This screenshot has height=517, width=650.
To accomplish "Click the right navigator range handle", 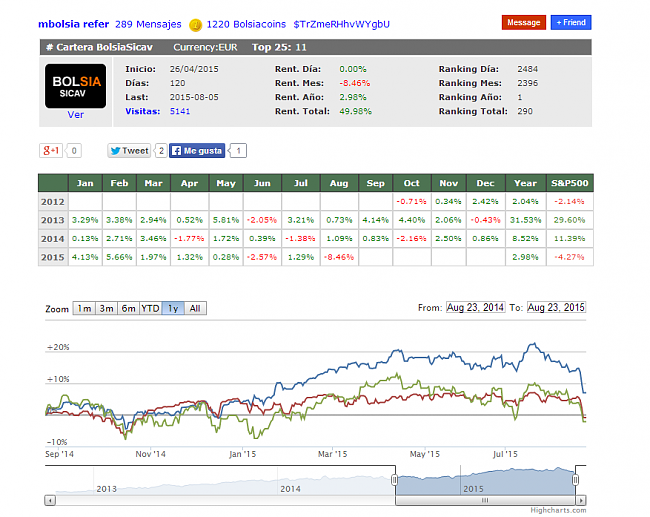I will (575, 480).
